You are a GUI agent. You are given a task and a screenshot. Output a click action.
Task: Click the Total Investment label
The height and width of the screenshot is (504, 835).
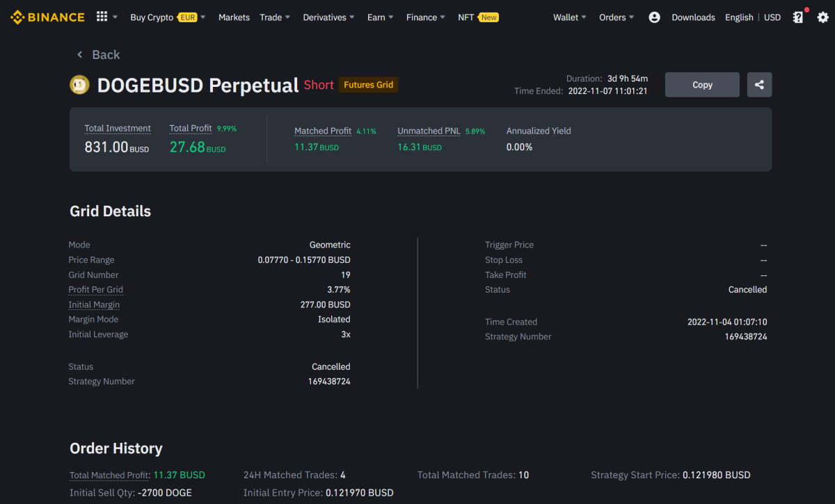pos(118,129)
